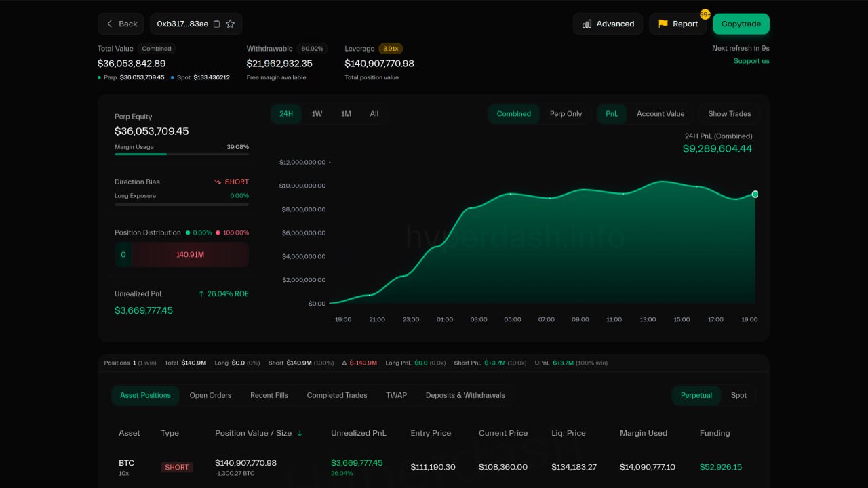
Task: Copy the wallet address with clipboard icon
Action: pyautogui.click(x=217, y=24)
